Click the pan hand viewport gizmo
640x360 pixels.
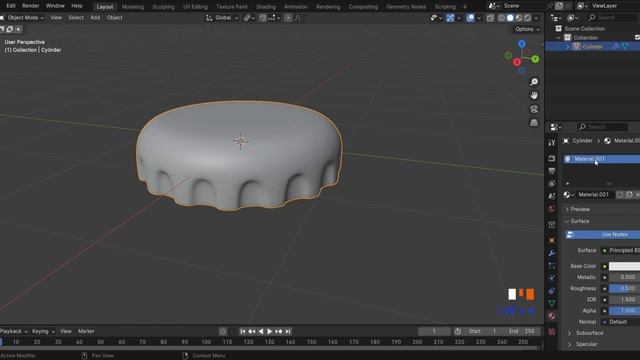(x=534, y=96)
